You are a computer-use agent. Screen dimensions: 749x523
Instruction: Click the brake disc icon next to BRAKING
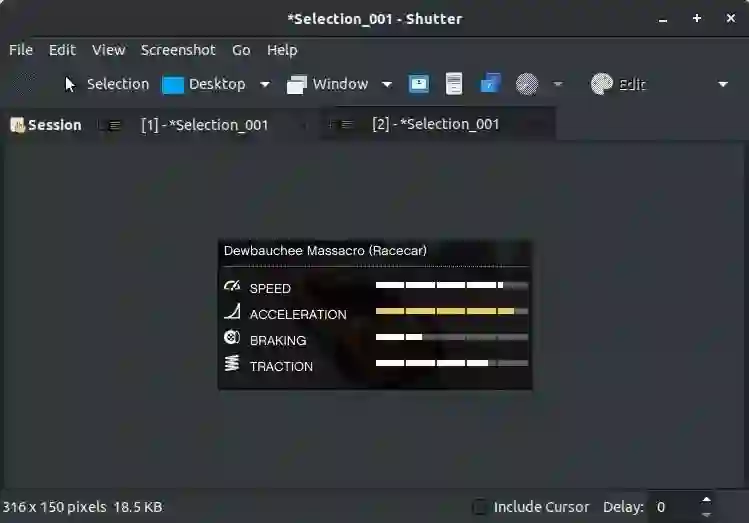click(x=232, y=337)
